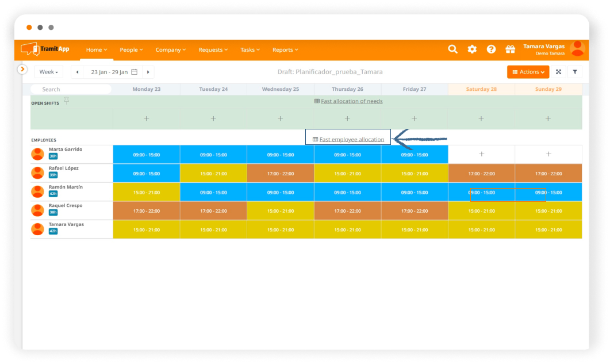Screen dimensions: 610x364
Task: Click the pin icon next to Open Shifts
Action: (67, 99)
